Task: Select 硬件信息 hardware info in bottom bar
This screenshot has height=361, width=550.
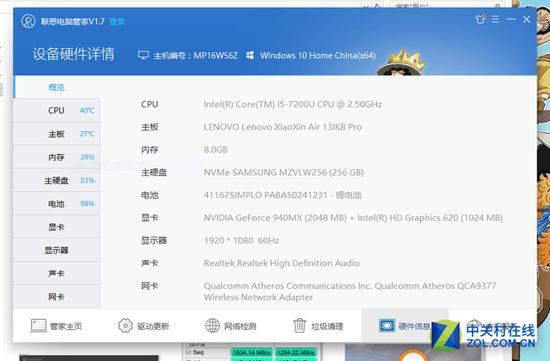Action: coord(405,326)
